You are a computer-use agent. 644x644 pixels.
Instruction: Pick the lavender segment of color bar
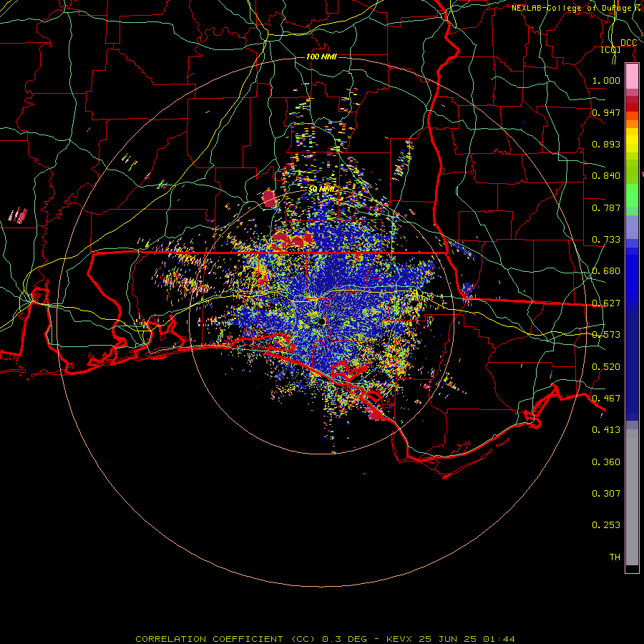click(x=632, y=227)
